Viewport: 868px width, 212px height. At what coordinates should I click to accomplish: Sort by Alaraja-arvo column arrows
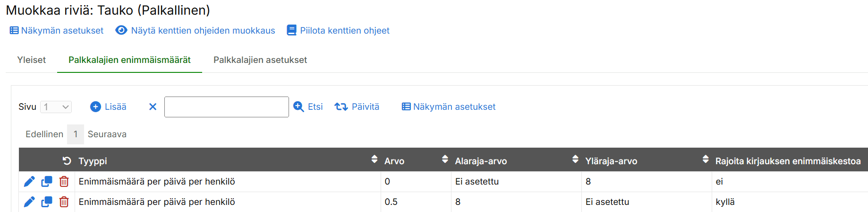[575, 159]
